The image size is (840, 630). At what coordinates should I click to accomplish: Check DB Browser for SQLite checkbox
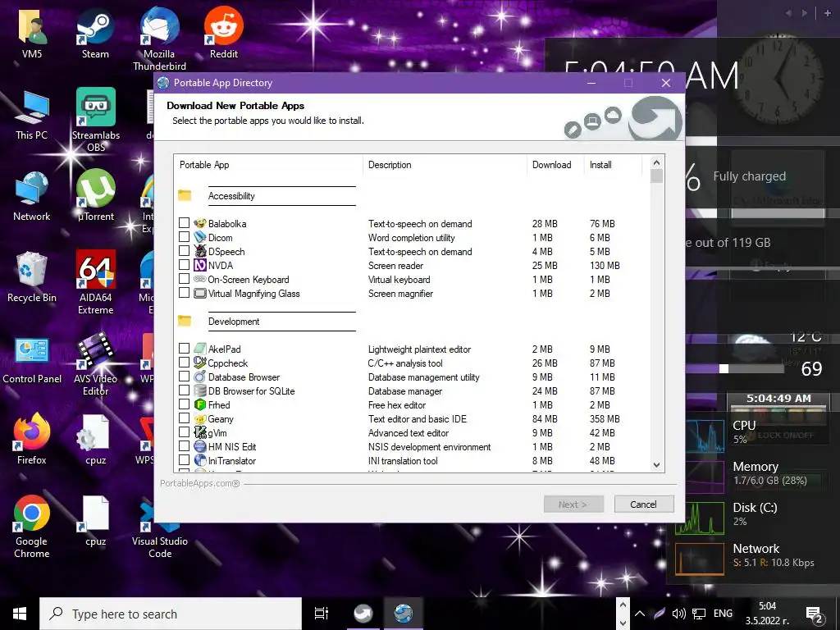tap(184, 390)
